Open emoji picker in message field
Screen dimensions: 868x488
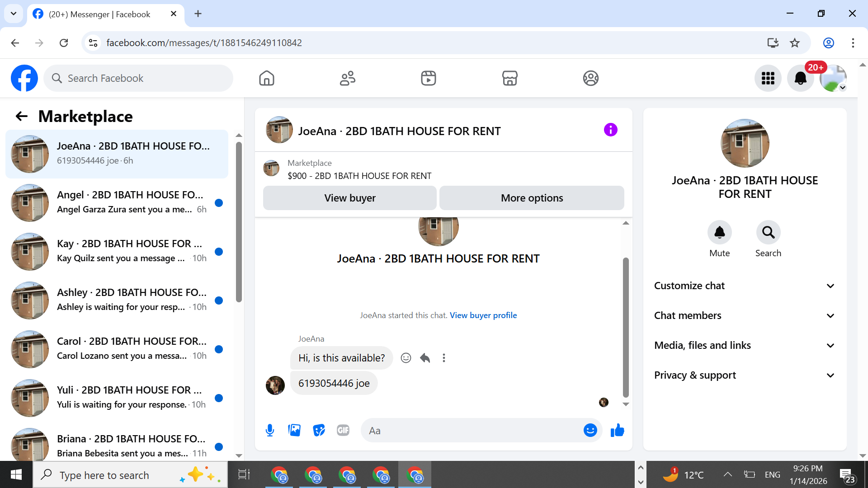[590, 430]
